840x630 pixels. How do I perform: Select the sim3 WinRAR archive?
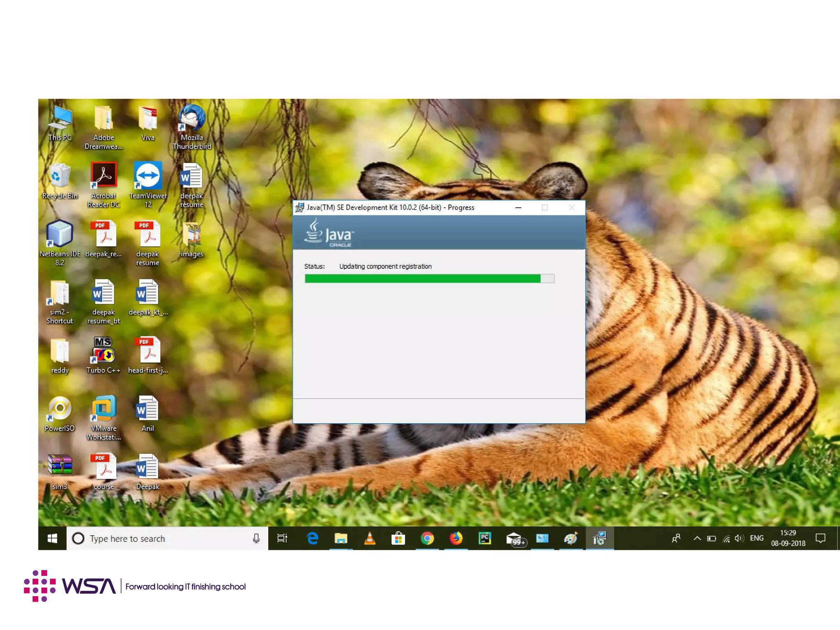coord(60,472)
